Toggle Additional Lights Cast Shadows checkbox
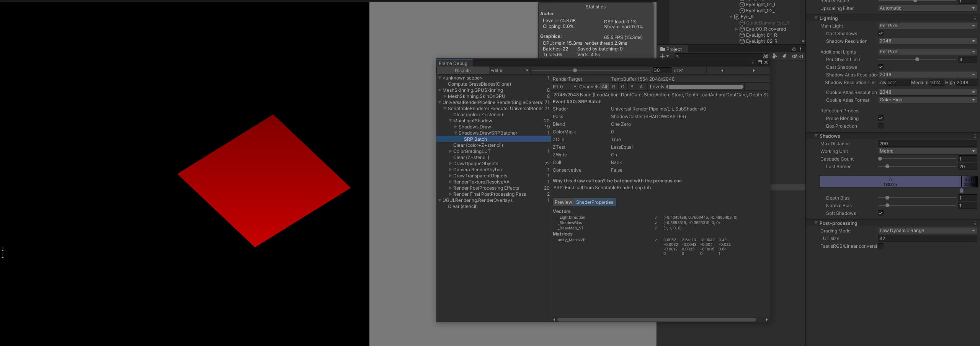The height and width of the screenshot is (346, 980). 881,67
